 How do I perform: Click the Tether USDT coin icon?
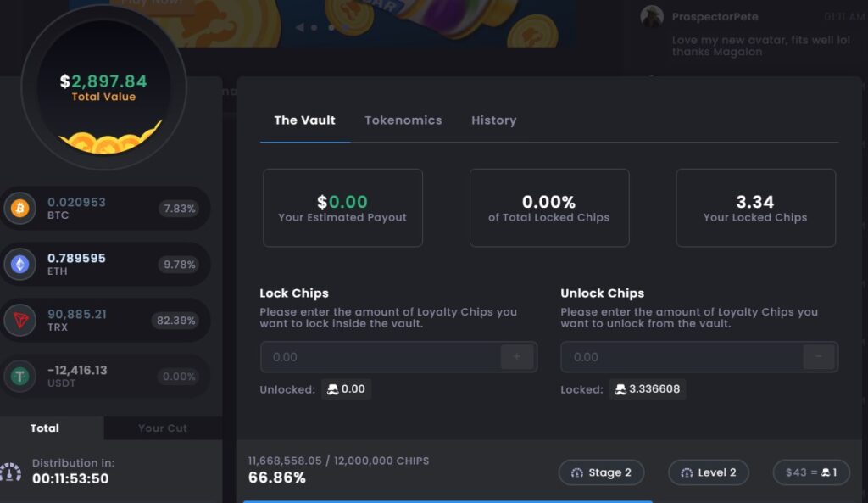point(20,376)
